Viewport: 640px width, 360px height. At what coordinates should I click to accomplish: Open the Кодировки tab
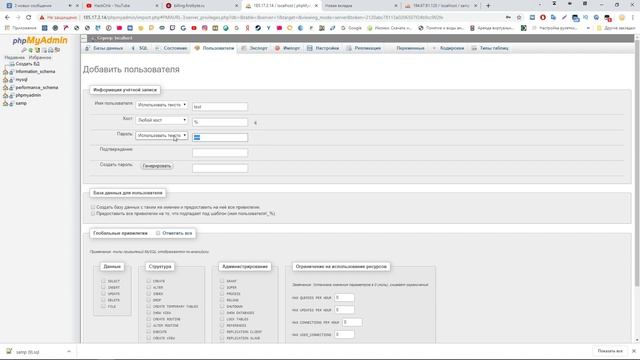(x=448, y=48)
